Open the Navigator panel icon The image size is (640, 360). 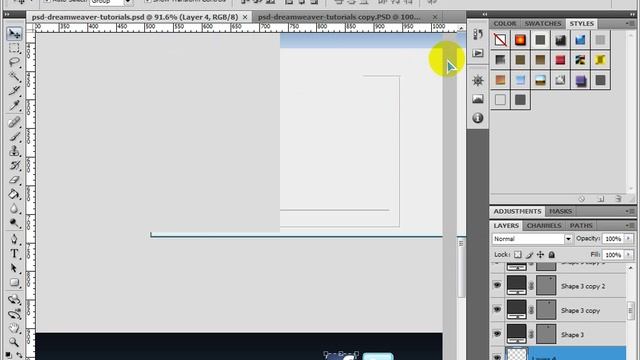pyautogui.click(x=478, y=80)
